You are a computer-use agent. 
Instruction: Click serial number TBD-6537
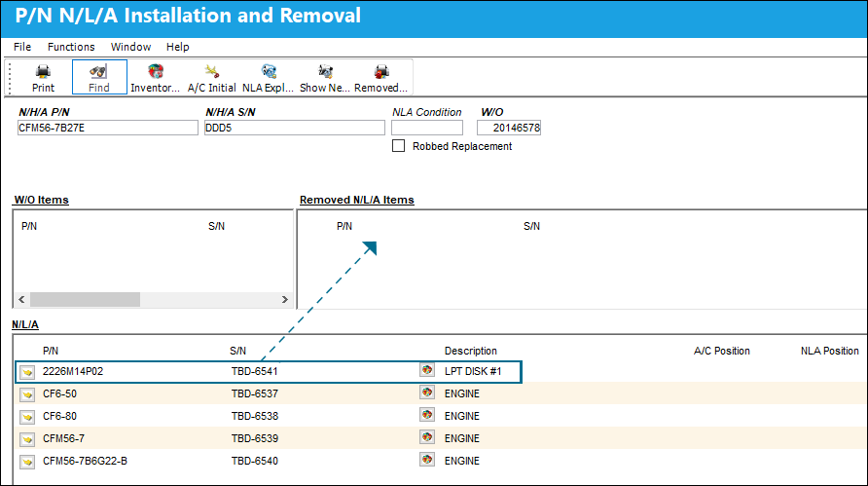255,394
